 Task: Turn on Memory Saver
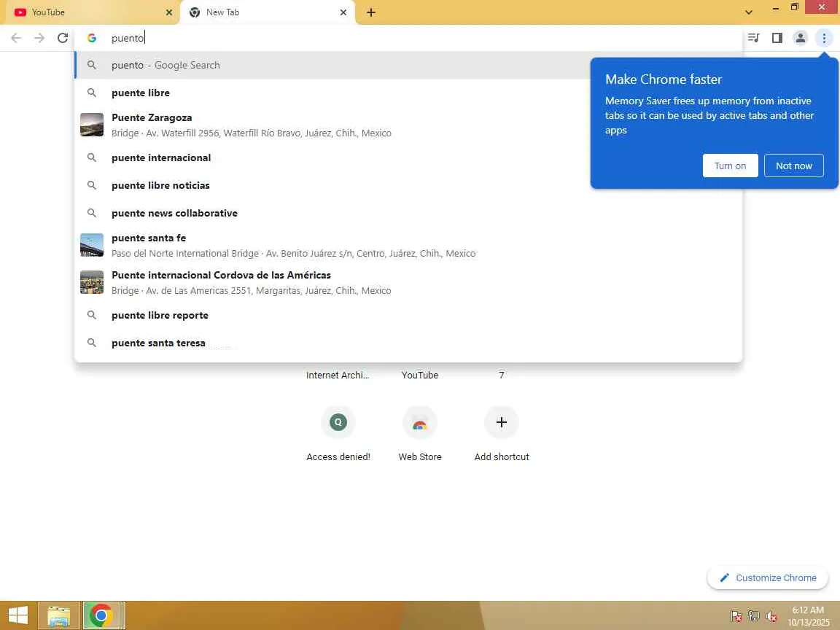click(730, 166)
